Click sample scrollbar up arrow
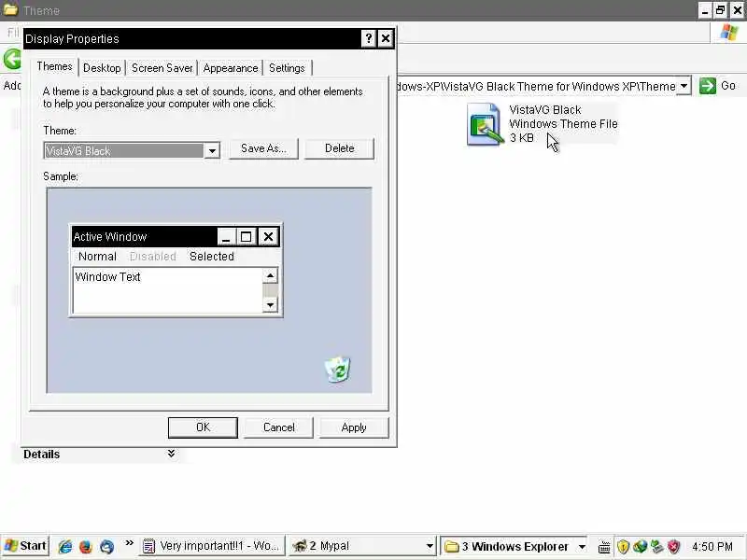 click(x=270, y=275)
